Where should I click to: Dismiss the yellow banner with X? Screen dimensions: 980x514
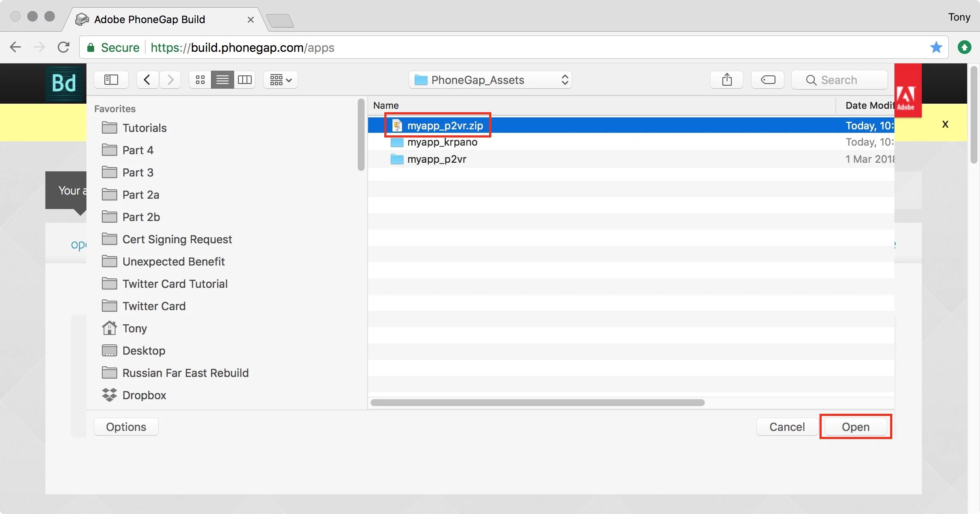click(945, 124)
